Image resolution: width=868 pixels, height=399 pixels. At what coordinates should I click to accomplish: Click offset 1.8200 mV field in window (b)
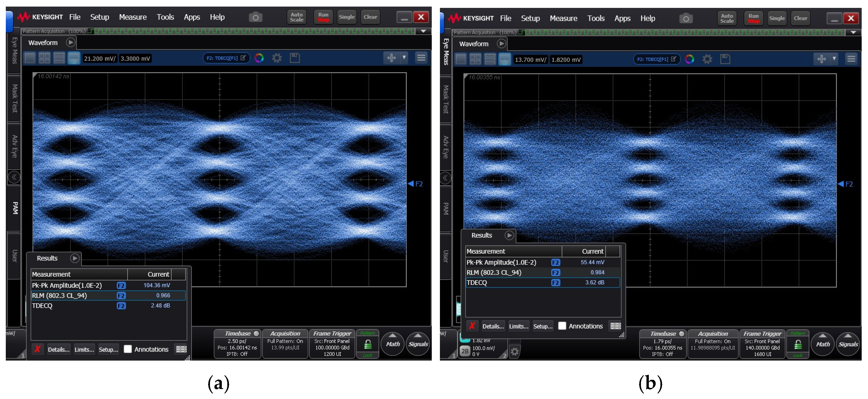(566, 60)
